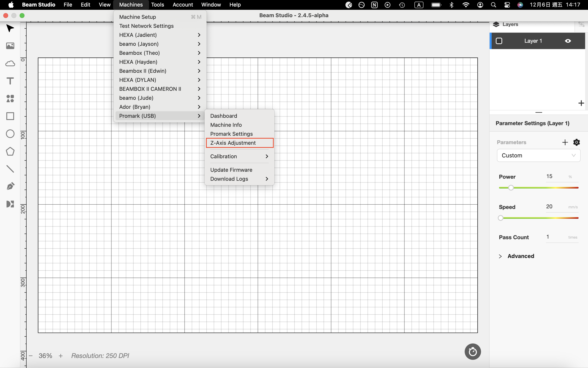The image size is (588, 368).
Task: Click the Power percentage input field
Action: point(562,176)
